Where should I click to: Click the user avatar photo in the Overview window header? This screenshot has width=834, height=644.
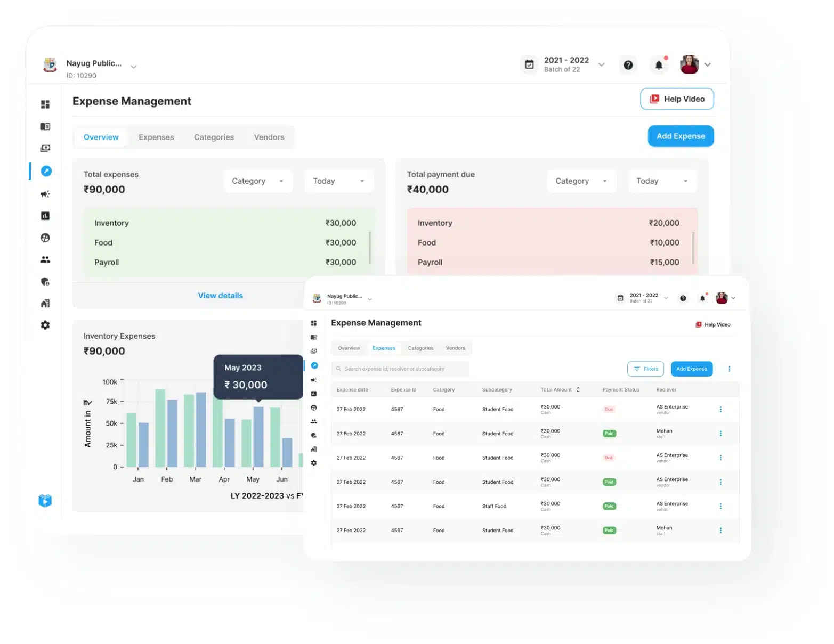tap(690, 64)
